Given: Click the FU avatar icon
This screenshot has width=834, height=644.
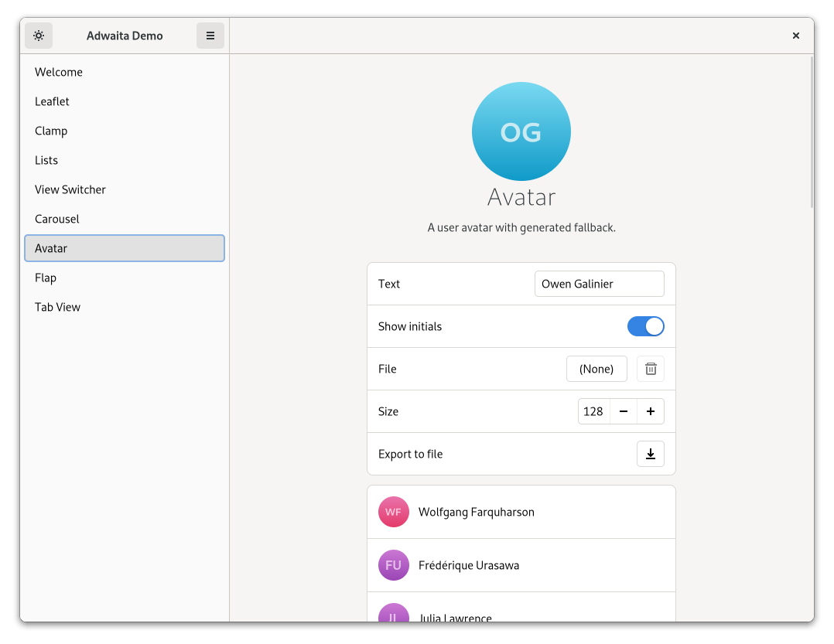Looking at the screenshot, I should click(x=394, y=565).
